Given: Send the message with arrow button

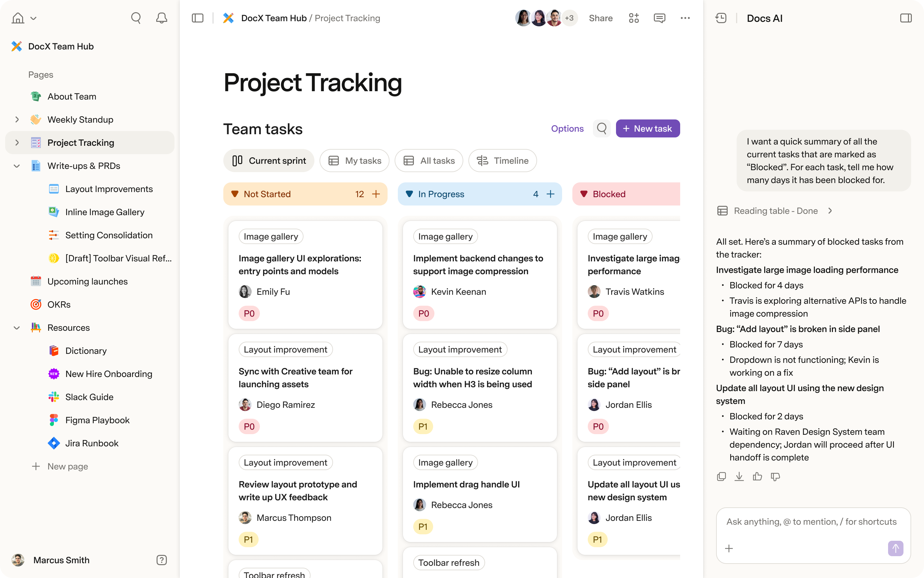Looking at the screenshot, I should pyautogui.click(x=895, y=548).
